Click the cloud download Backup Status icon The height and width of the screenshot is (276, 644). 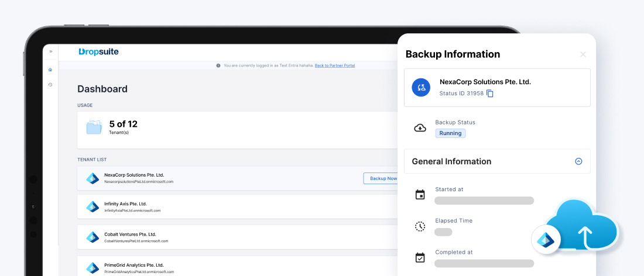tap(420, 129)
